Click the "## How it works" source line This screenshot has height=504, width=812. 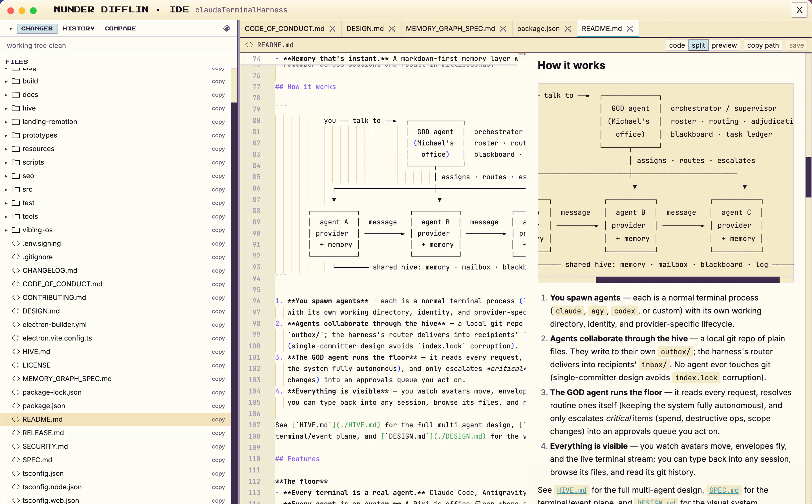tap(305, 87)
